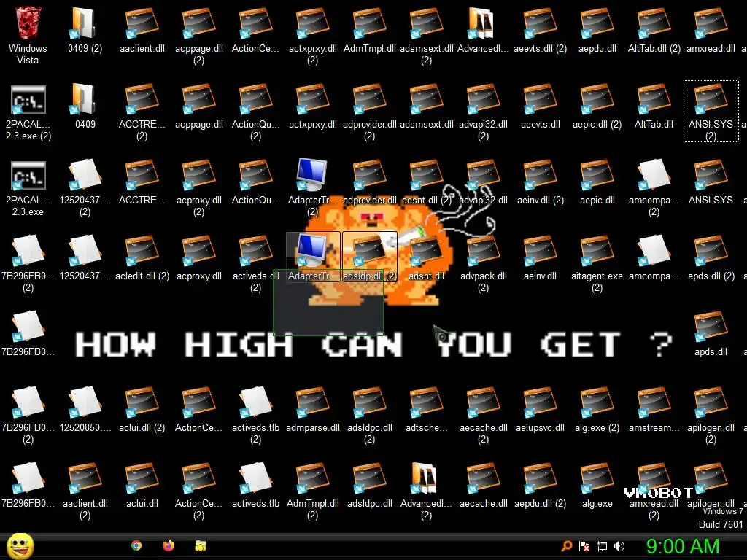Select the activeds.dll (2) icon
The width and height of the screenshot is (747, 560).
255,251
